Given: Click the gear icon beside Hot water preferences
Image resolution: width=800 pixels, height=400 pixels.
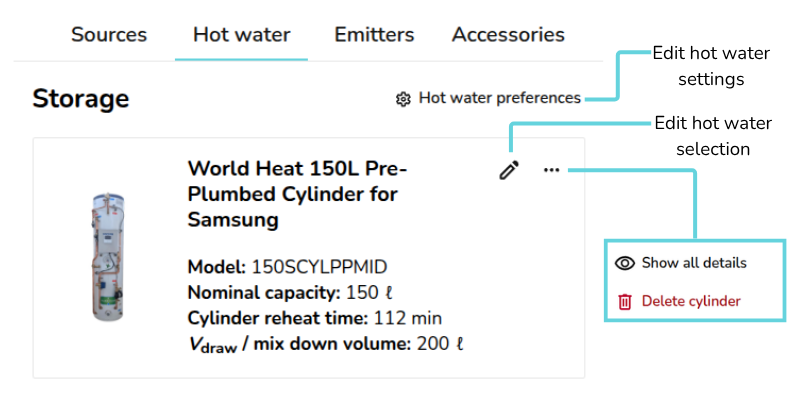Looking at the screenshot, I should 404,98.
